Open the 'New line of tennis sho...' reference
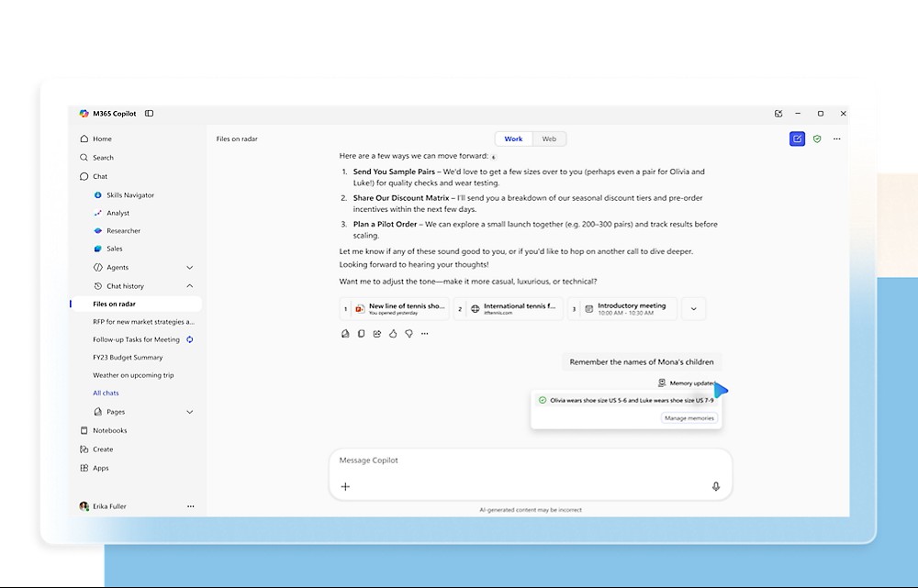This screenshot has width=918, height=588. coord(395,308)
